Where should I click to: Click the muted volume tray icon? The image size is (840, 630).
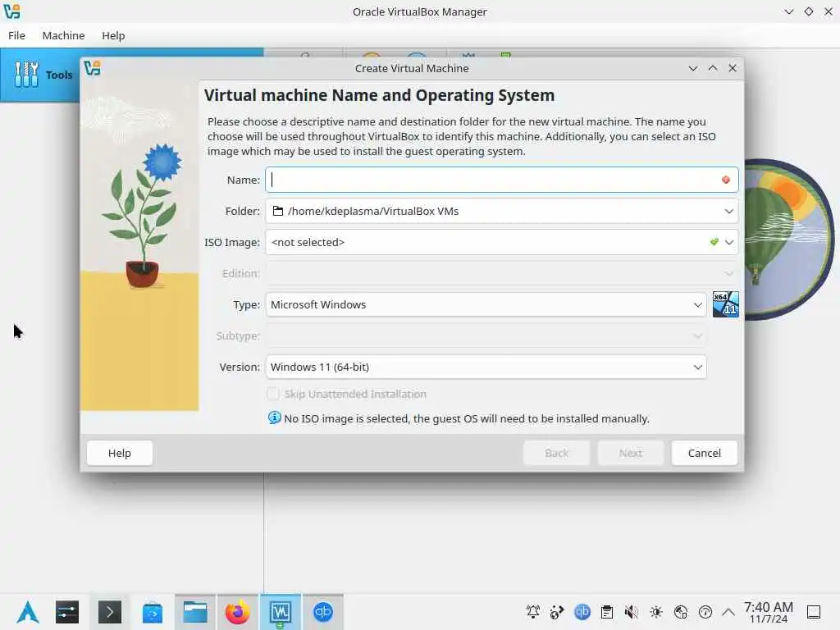coord(632,612)
